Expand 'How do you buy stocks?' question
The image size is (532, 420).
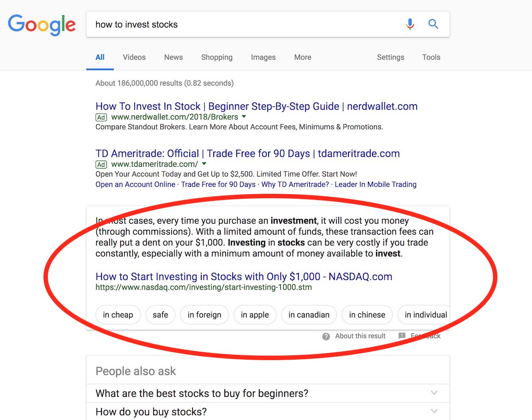pos(434,411)
